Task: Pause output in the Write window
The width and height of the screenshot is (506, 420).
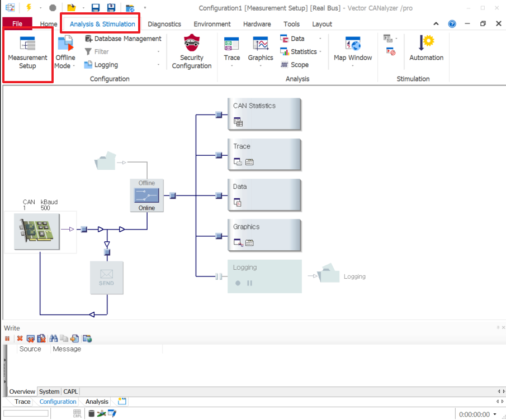Action: 7,338
